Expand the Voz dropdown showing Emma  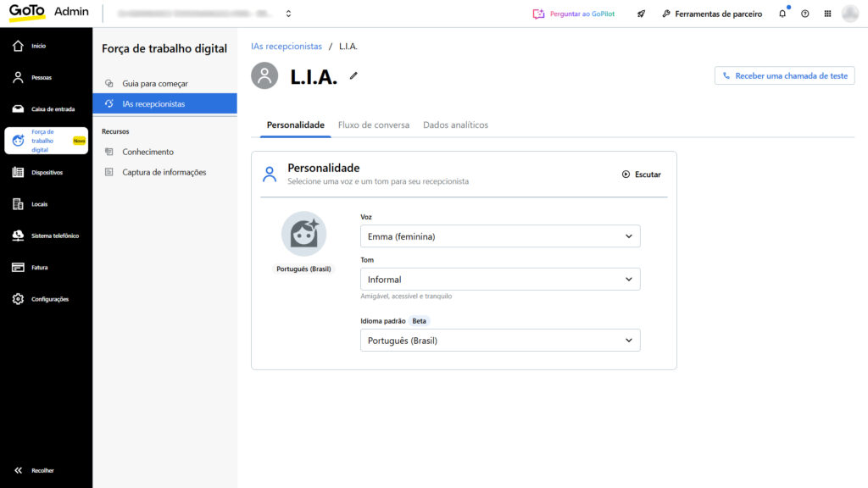500,236
